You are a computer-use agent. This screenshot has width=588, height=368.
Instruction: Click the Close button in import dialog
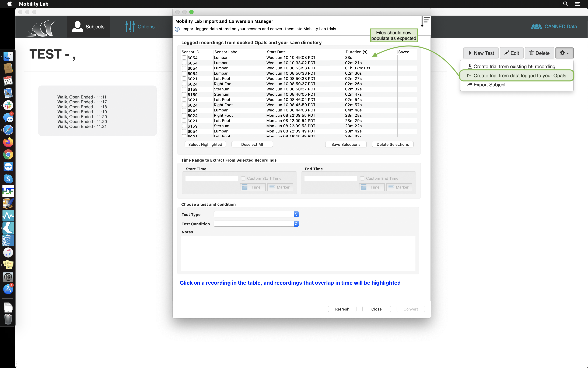(376, 309)
